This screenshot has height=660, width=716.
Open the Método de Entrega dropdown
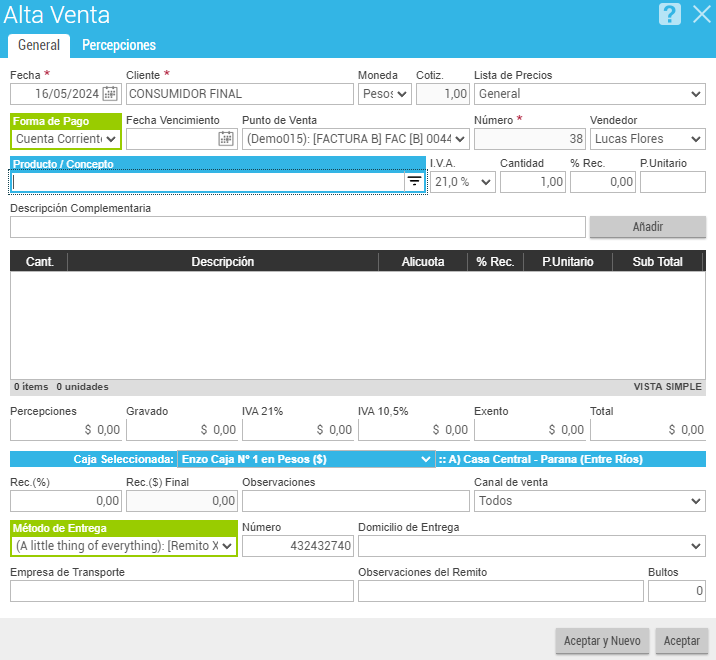pyautogui.click(x=124, y=546)
